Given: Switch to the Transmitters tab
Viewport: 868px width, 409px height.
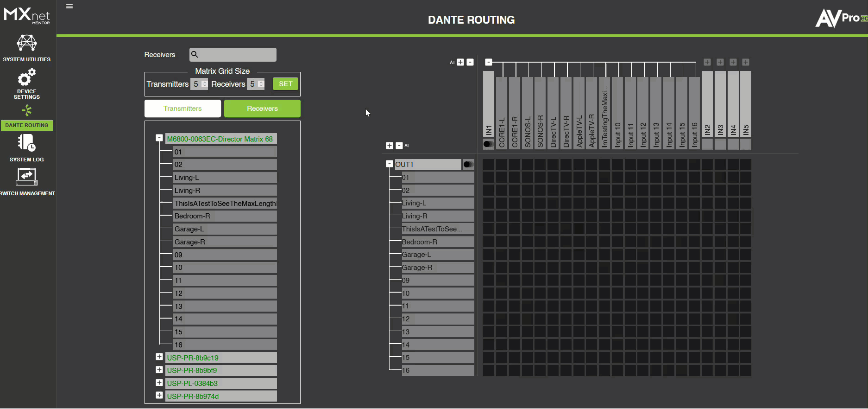Looking at the screenshot, I should point(182,109).
